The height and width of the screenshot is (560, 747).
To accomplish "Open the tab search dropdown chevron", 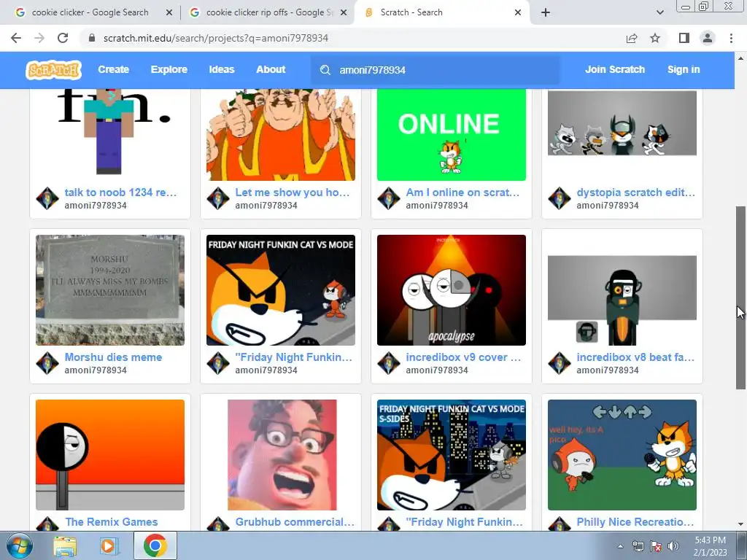I will (x=659, y=12).
